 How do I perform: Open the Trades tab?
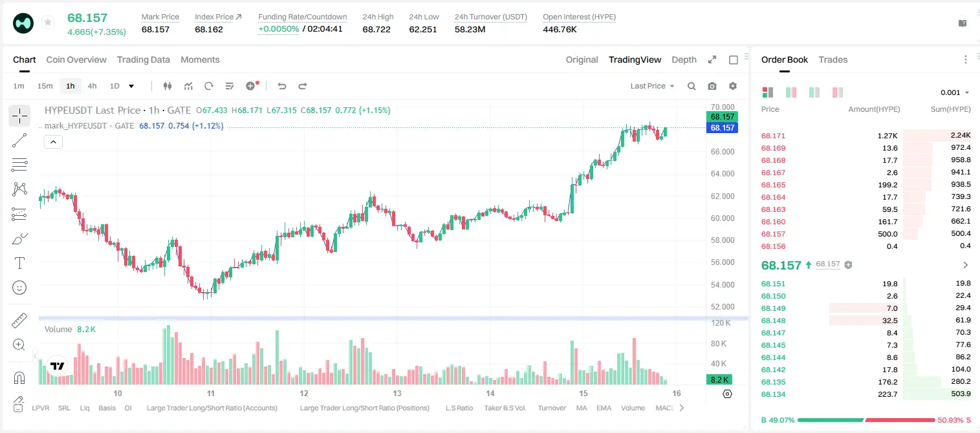pyautogui.click(x=833, y=59)
